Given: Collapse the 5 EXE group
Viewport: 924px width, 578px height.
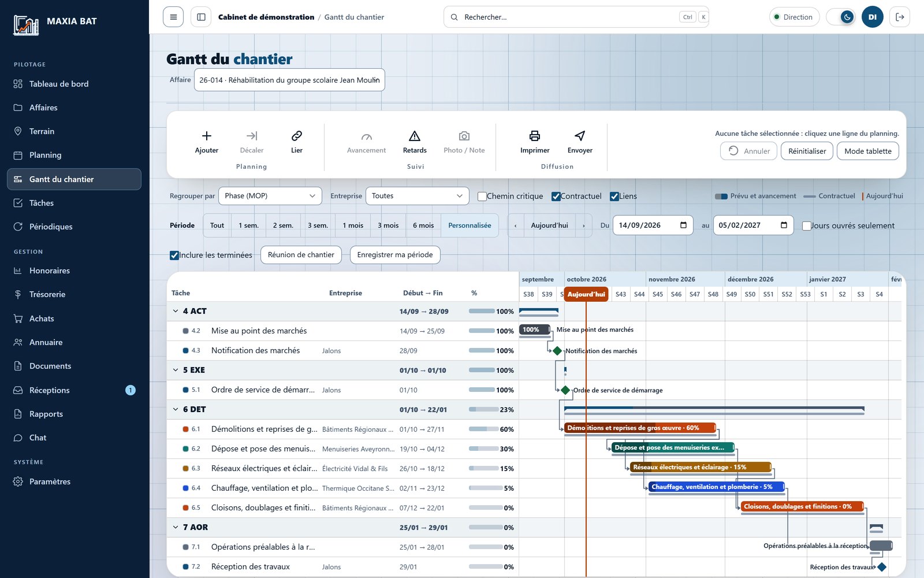Looking at the screenshot, I should [x=176, y=370].
